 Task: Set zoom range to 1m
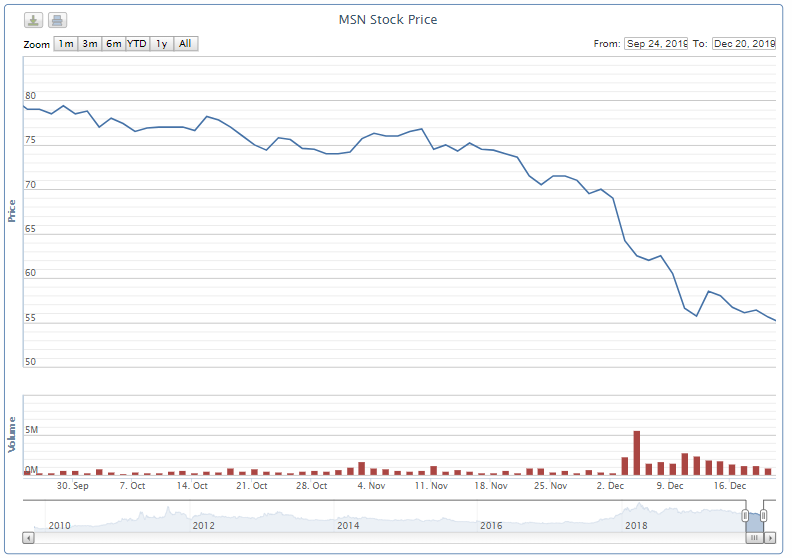(66, 44)
